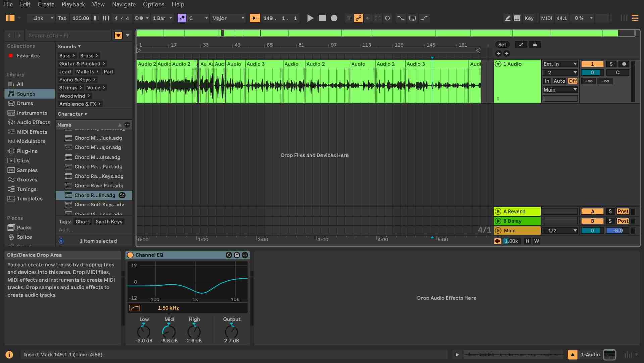Toggle Draw Mode pencil icon
This screenshot has width=644, height=363.
507,18
